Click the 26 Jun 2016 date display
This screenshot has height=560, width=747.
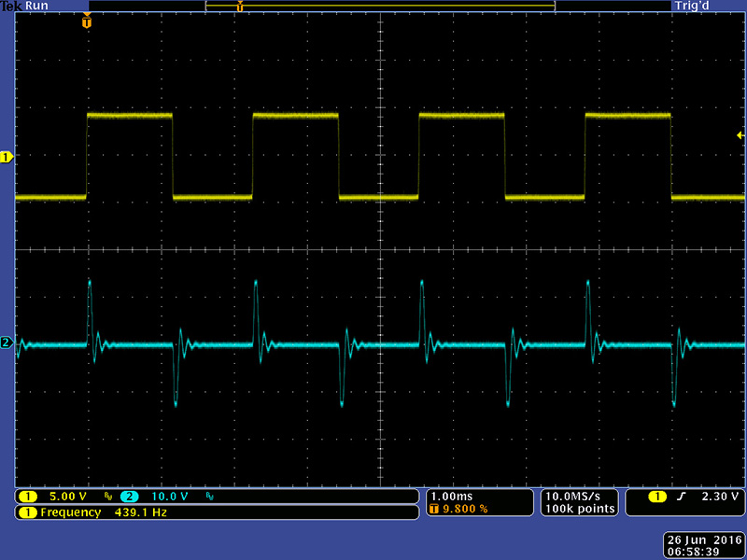[x=703, y=540]
